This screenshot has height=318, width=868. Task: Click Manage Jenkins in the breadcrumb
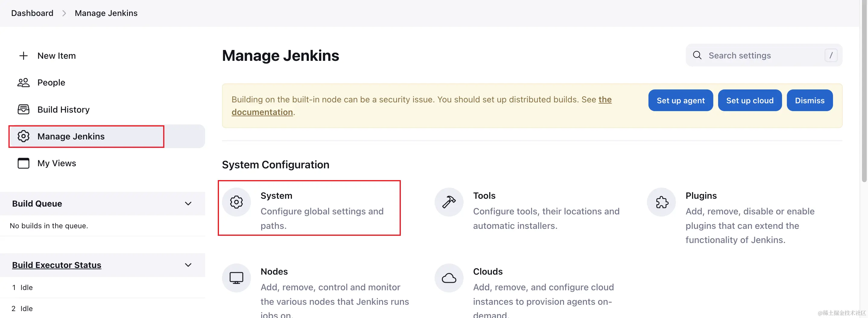(106, 13)
